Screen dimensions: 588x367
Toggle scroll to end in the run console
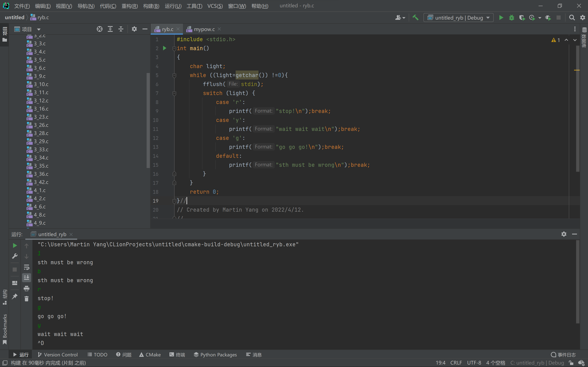point(27,277)
